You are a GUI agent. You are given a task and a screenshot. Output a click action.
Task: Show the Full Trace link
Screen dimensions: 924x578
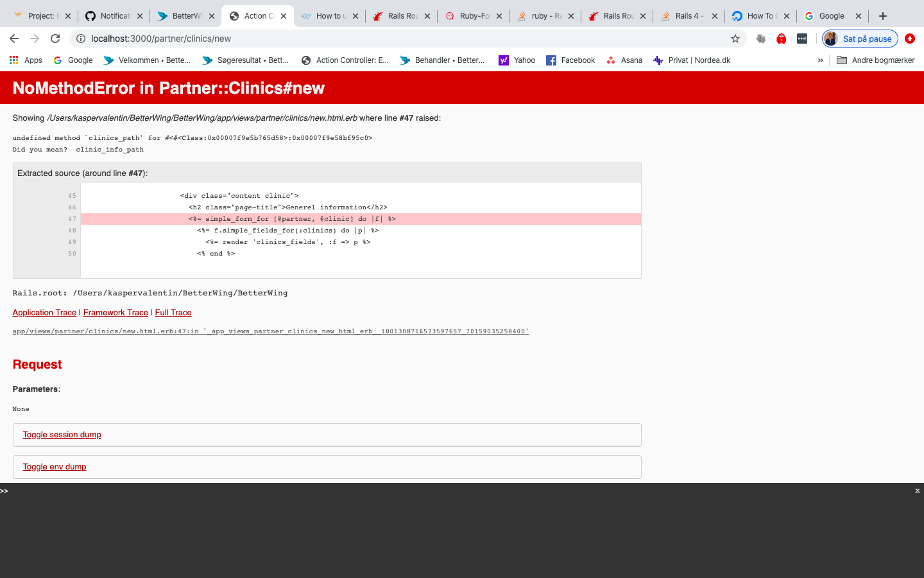tap(173, 313)
